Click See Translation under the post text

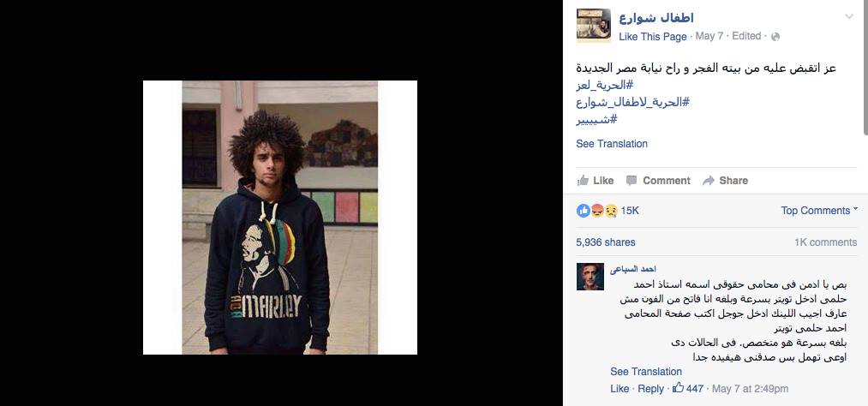[x=612, y=144]
